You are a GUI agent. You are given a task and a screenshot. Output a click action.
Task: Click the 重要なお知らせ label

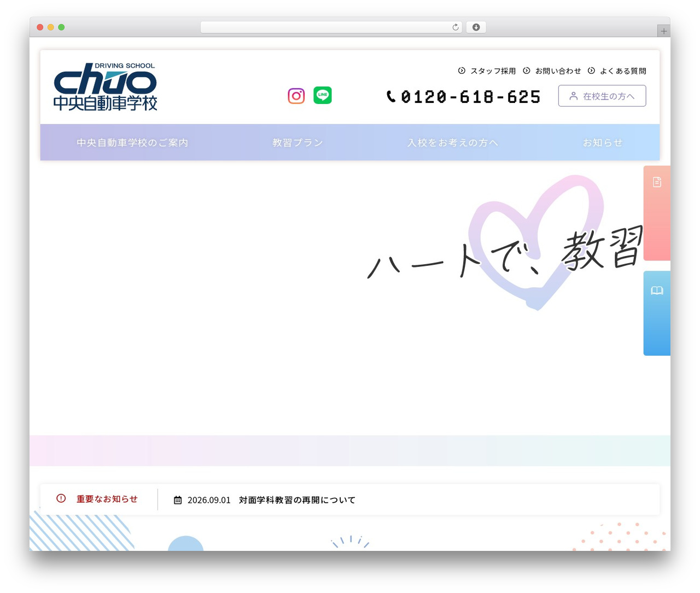[x=107, y=499]
